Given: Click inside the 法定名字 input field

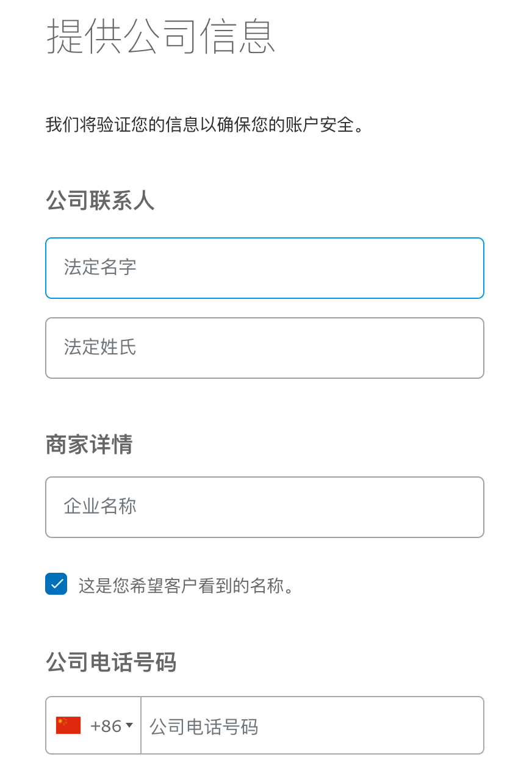Looking at the screenshot, I should (x=264, y=268).
